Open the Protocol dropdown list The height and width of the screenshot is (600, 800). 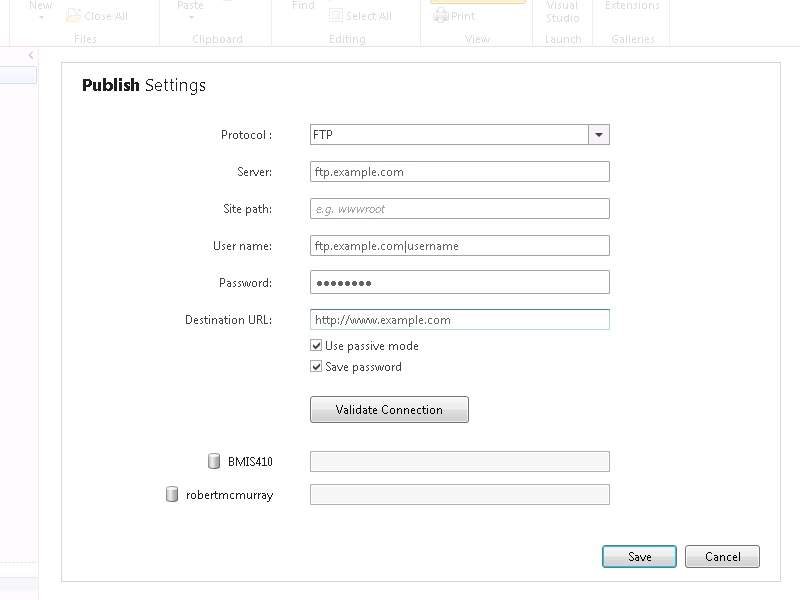click(x=598, y=135)
